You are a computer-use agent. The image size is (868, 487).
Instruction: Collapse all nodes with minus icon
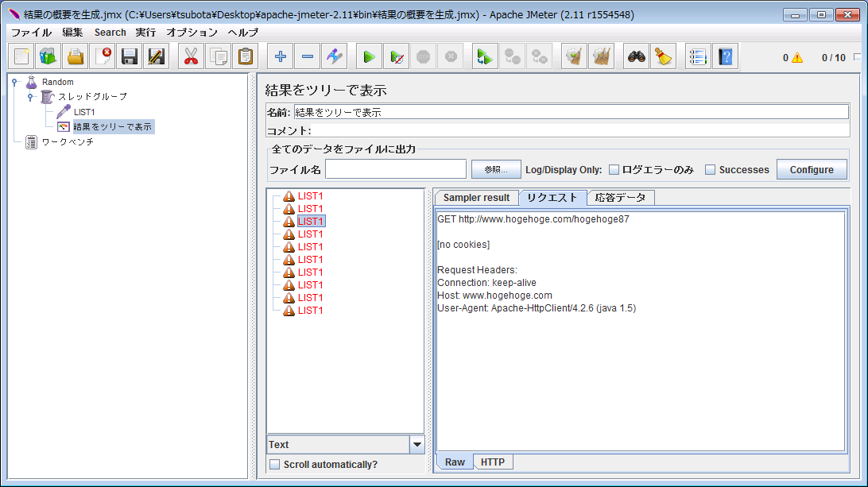tap(308, 56)
